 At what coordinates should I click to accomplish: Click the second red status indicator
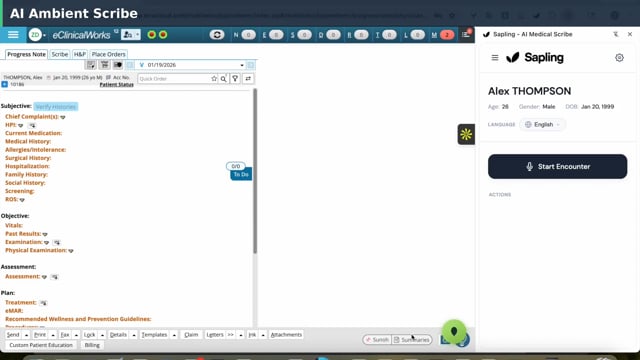pyautogui.click(x=163, y=35)
